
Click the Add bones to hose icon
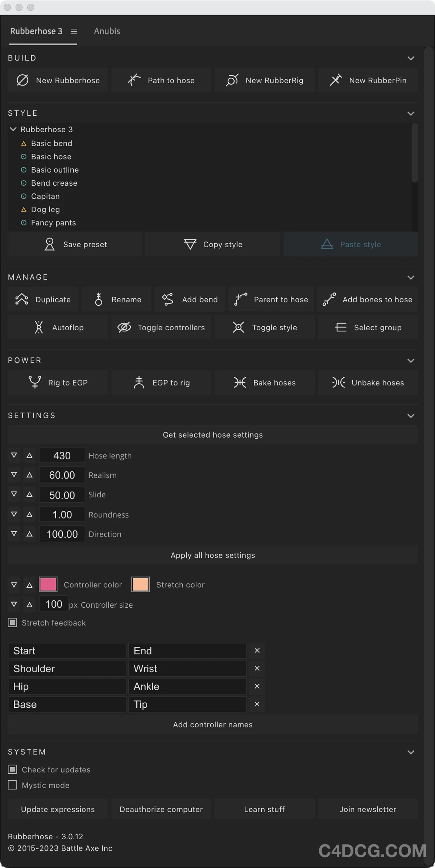pos(329,299)
